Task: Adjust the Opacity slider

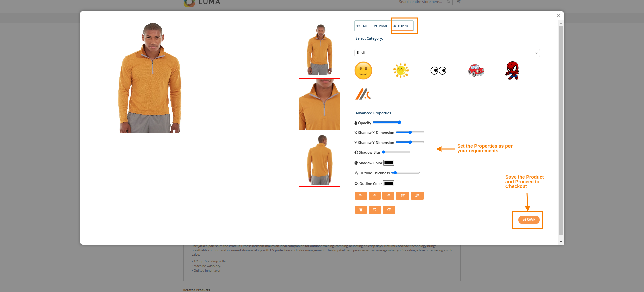Action: coord(387,123)
